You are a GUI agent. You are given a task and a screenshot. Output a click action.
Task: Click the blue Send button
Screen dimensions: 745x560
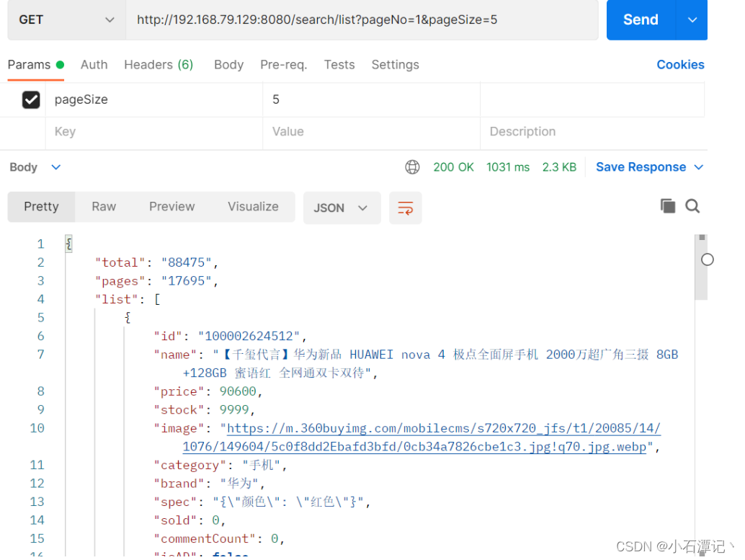pos(641,20)
